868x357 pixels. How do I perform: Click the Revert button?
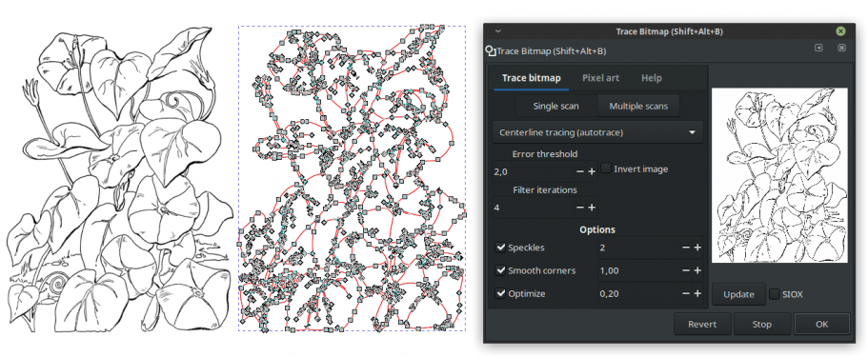tap(702, 325)
